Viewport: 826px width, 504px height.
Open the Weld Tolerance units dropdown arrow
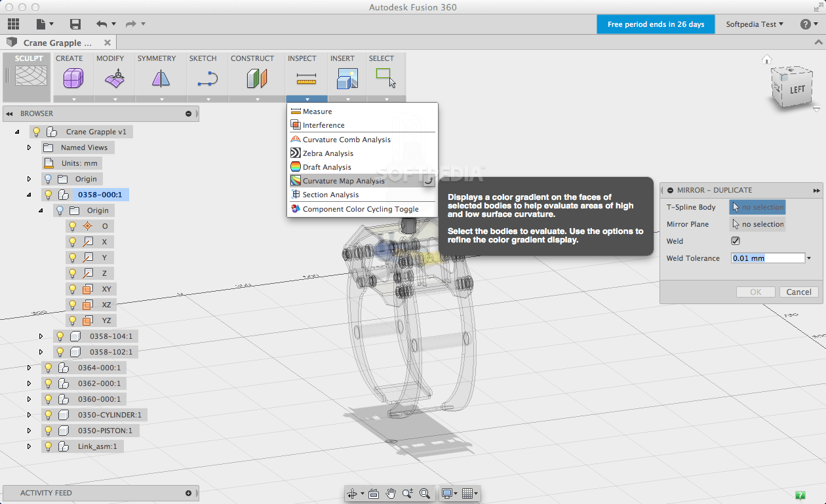(810, 258)
